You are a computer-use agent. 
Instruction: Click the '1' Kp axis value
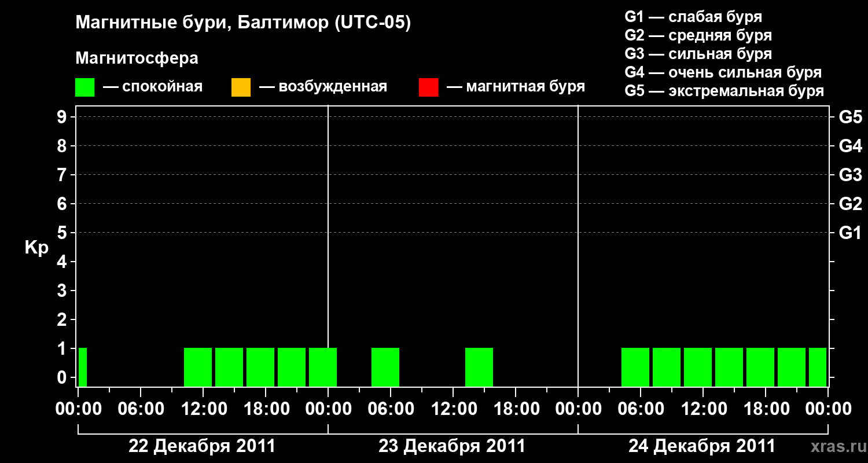pyautogui.click(x=63, y=348)
